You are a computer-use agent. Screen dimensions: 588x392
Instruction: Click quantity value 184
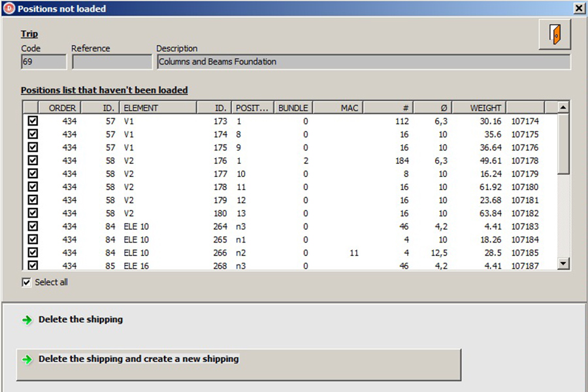pyautogui.click(x=402, y=161)
